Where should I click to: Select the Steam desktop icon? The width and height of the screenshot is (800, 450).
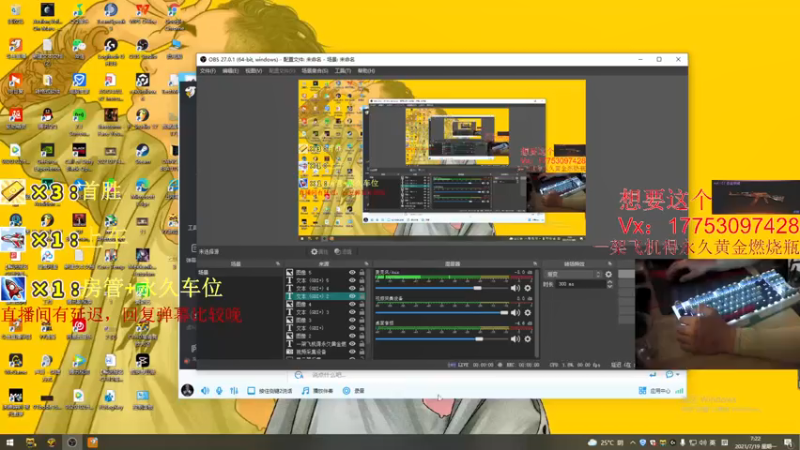pyautogui.click(x=142, y=154)
